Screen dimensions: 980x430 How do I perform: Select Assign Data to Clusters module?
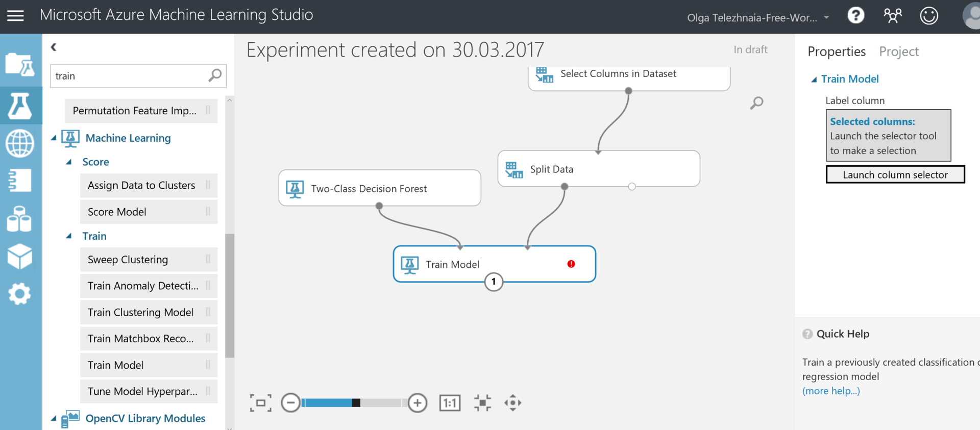coord(149,186)
